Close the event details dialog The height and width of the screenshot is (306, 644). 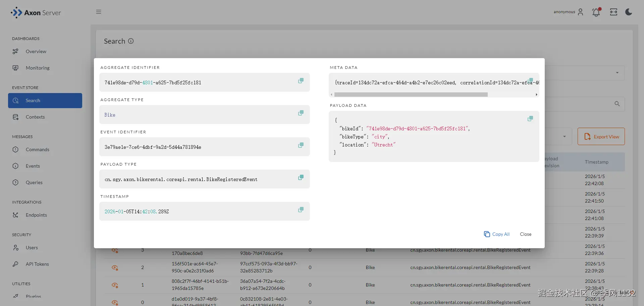[x=525, y=234]
